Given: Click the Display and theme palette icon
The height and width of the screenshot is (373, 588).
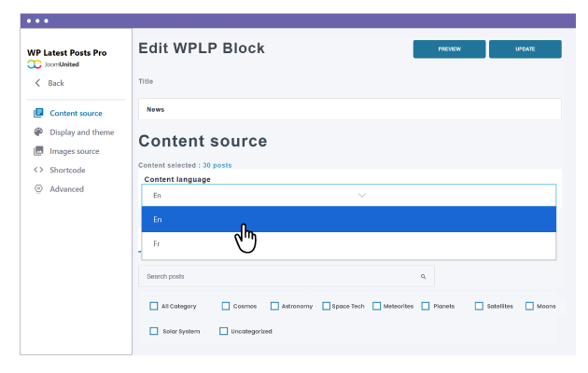Looking at the screenshot, I should tap(38, 132).
